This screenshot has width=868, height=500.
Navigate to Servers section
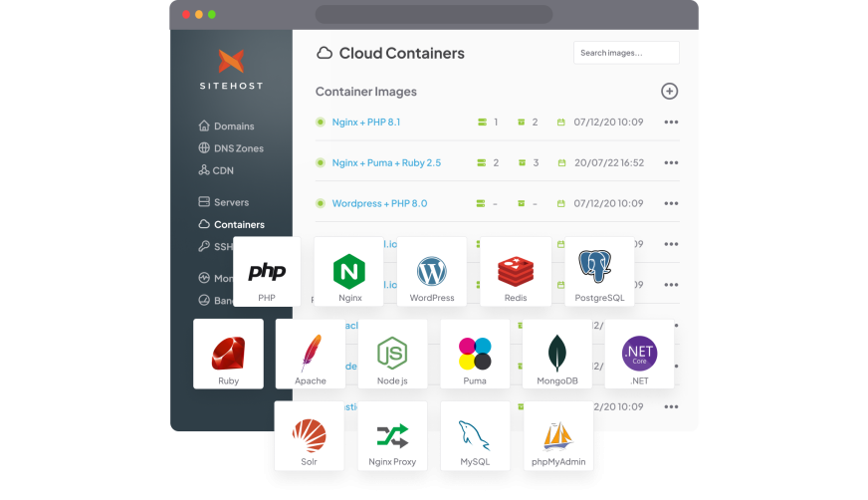coord(231,202)
